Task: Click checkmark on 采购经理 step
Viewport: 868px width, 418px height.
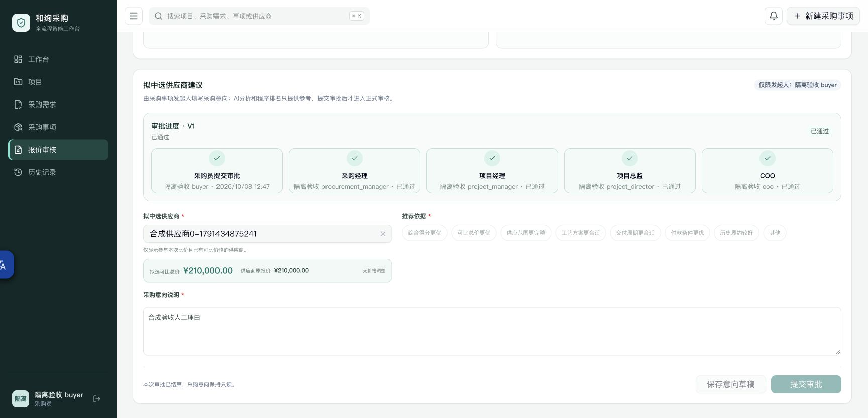Action: [355, 158]
